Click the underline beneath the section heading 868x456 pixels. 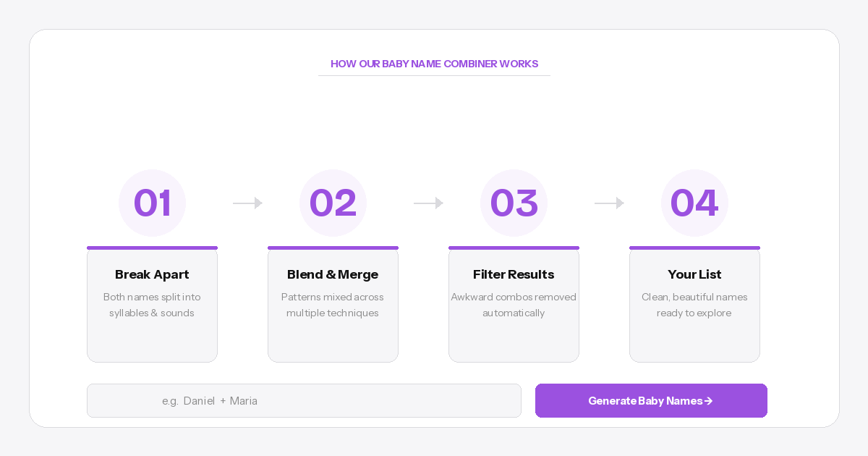434,75
